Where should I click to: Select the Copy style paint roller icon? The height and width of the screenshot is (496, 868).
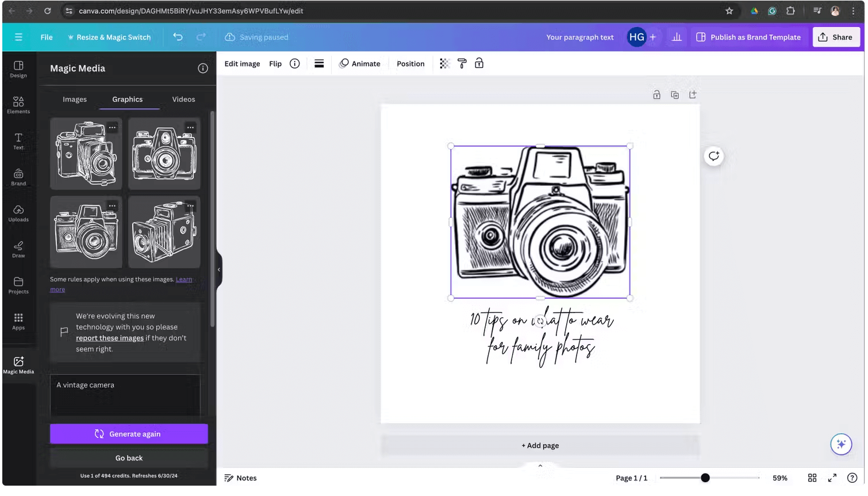tap(462, 63)
